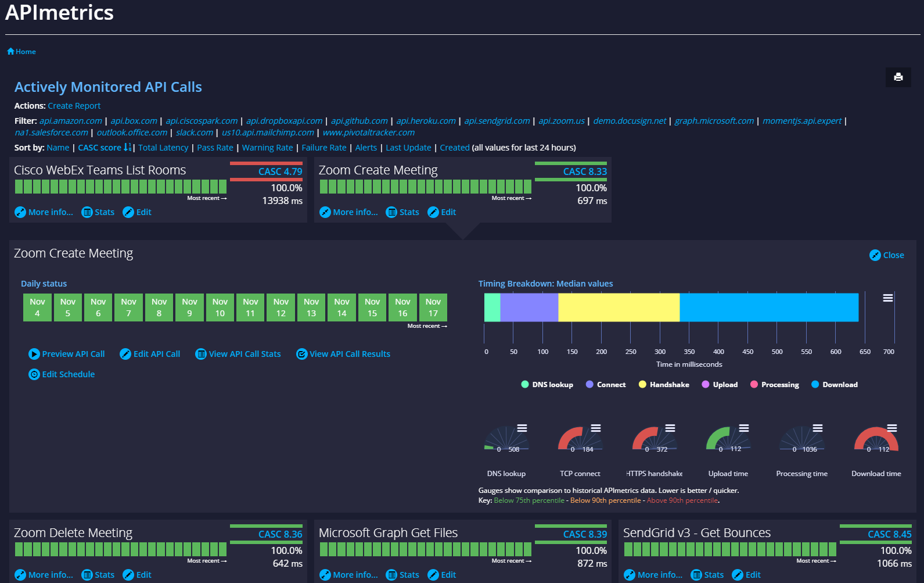Sort by Pass Rate
The height and width of the screenshot is (583, 924).
[x=215, y=148]
